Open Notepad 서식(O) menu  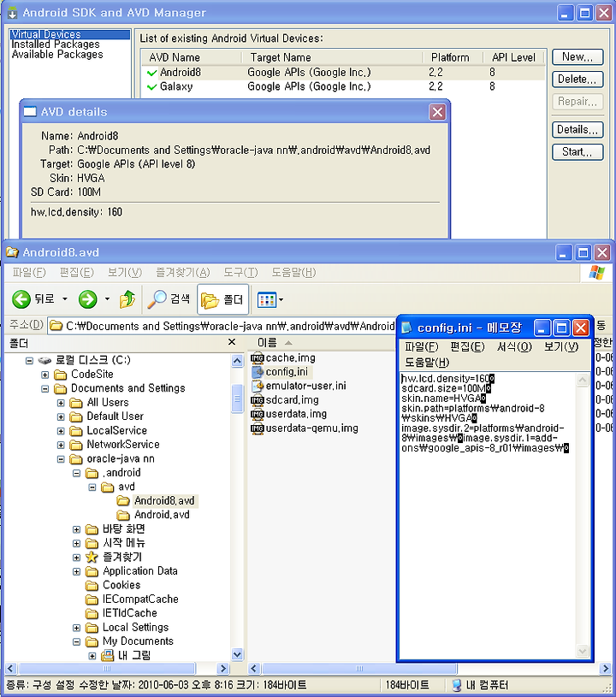click(x=514, y=346)
